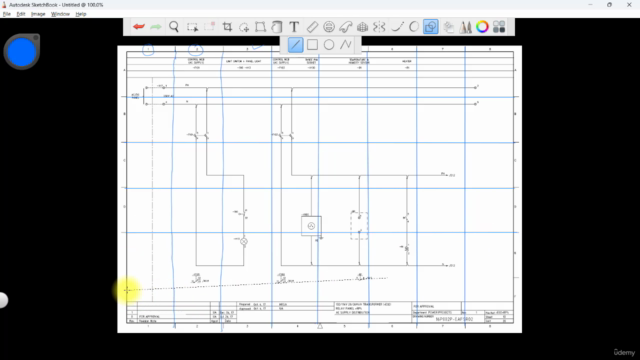
Task: Open the Window menu
Action: point(60,14)
